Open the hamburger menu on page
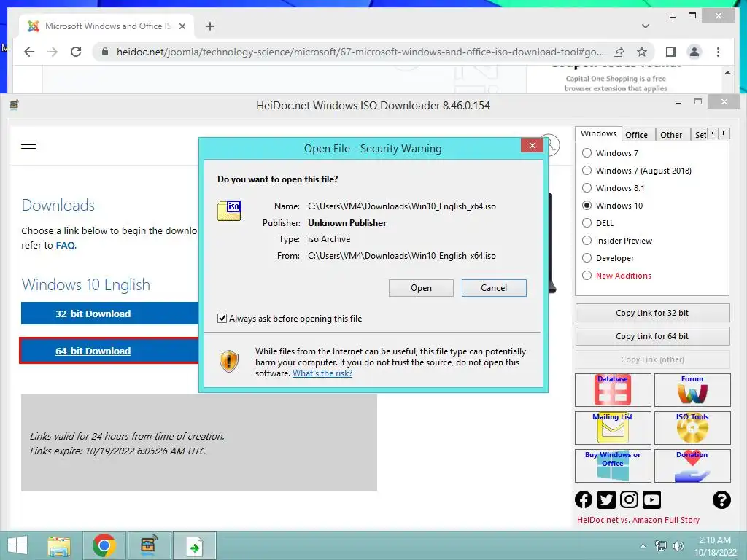747x560 pixels. (28, 145)
